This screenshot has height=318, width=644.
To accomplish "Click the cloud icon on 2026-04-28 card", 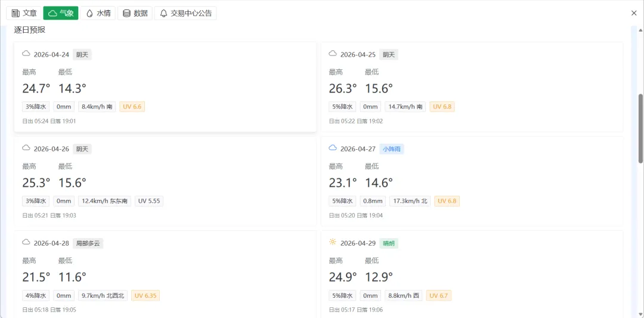I will pos(26,243).
